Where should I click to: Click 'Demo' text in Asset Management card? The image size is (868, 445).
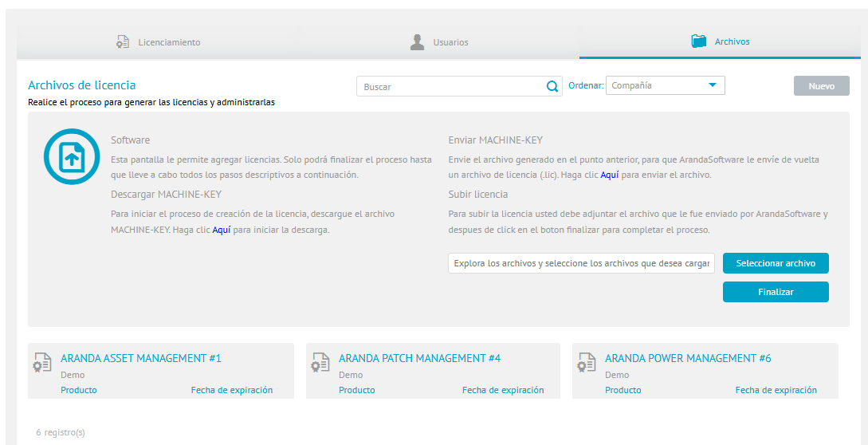pos(72,375)
